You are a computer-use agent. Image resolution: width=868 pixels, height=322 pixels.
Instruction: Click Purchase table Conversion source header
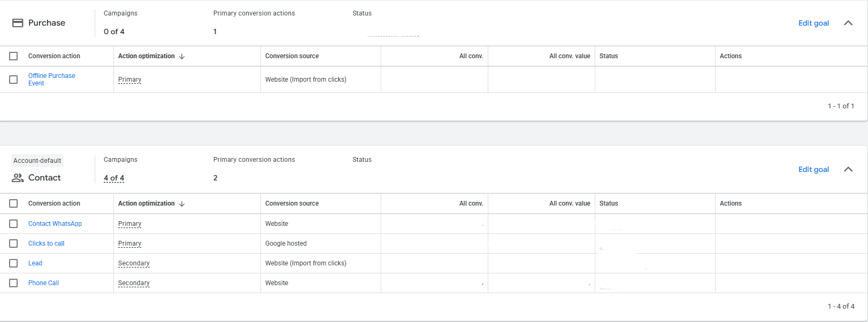pyautogui.click(x=292, y=56)
